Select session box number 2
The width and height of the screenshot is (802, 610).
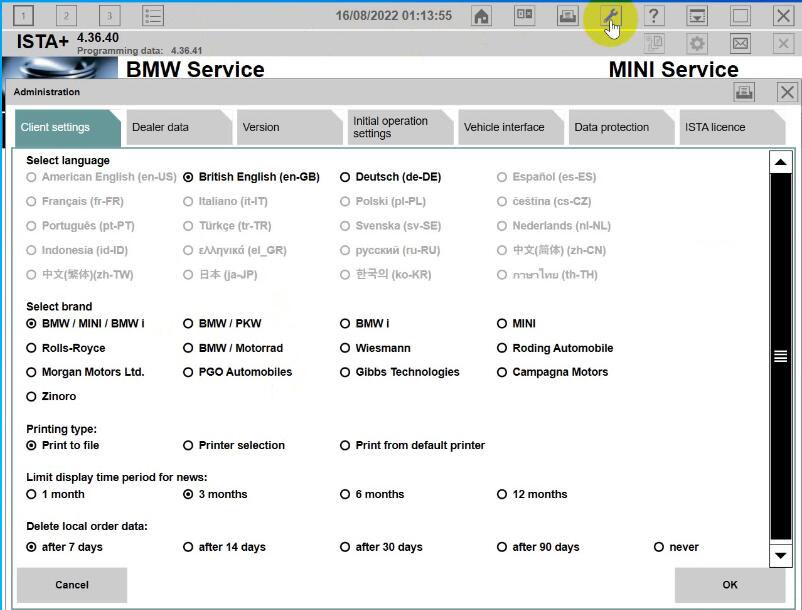tap(66, 16)
